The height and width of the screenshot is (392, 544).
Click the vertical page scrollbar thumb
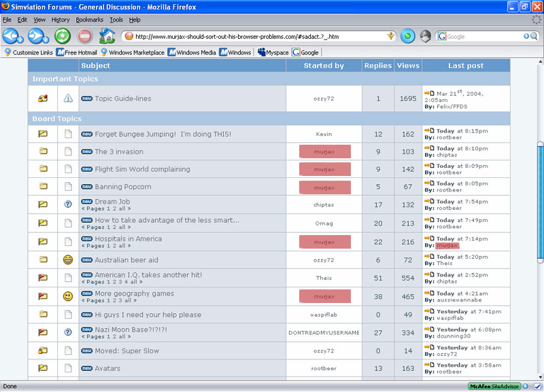click(540, 200)
